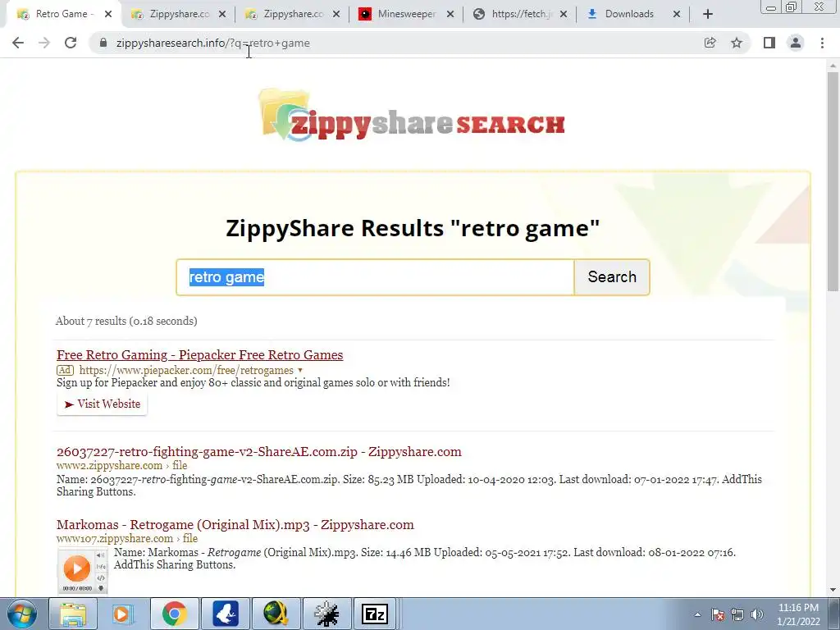The width and height of the screenshot is (840, 630).
Task: Open Chrome's three-dot menu
Action: pos(822,43)
